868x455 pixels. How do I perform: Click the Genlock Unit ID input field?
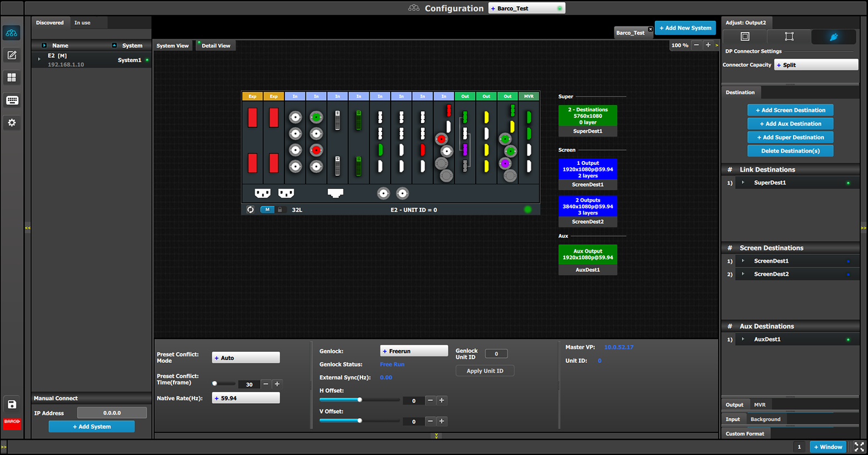[496, 354]
